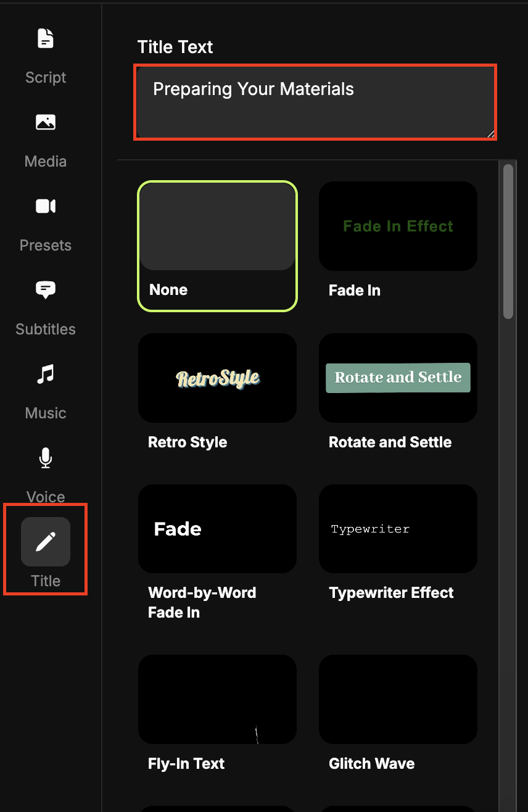This screenshot has height=812, width=528.
Task: Choose the Word-by-Word Fade preview thumbnail
Action: click(217, 529)
